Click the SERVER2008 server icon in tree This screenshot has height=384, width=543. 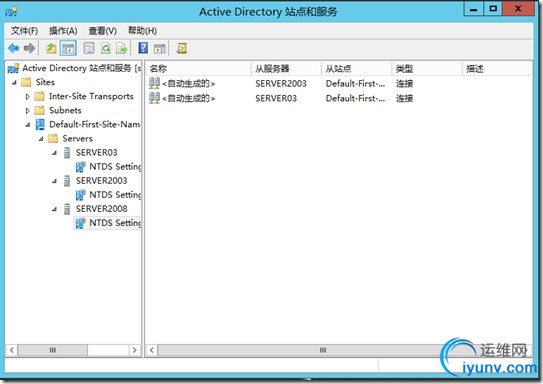tap(67, 209)
